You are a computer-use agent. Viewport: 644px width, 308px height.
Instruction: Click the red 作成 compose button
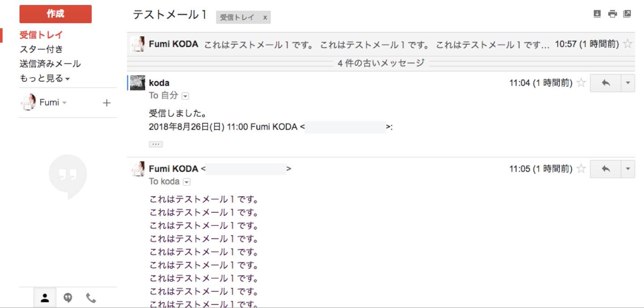click(x=55, y=14)
